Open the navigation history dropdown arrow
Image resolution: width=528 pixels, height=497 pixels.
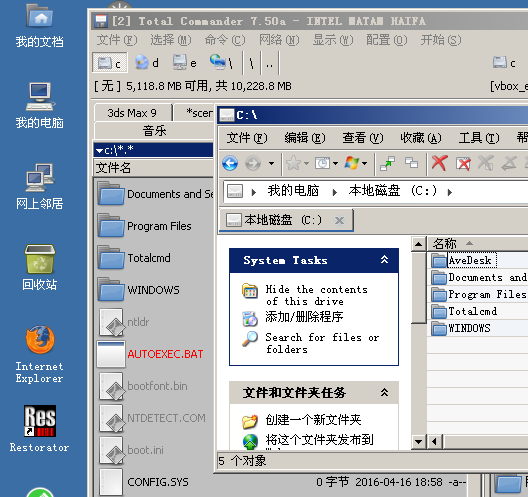271,164
